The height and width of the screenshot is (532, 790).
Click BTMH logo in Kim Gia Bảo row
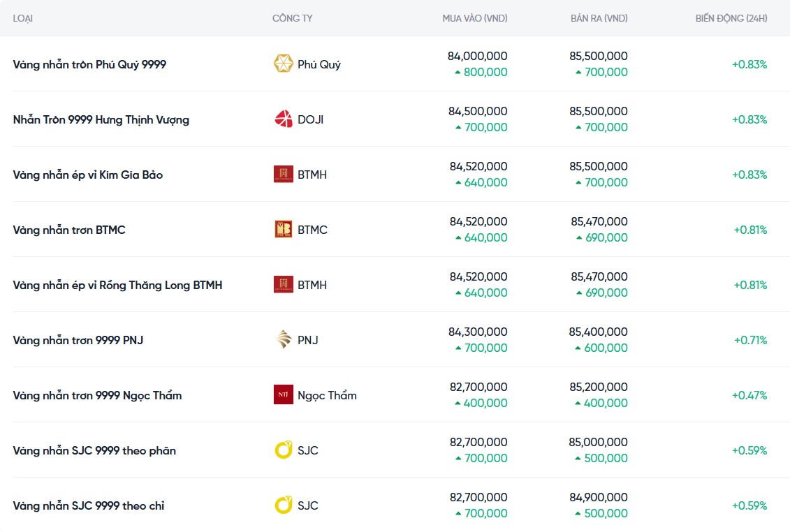(283, 175)
